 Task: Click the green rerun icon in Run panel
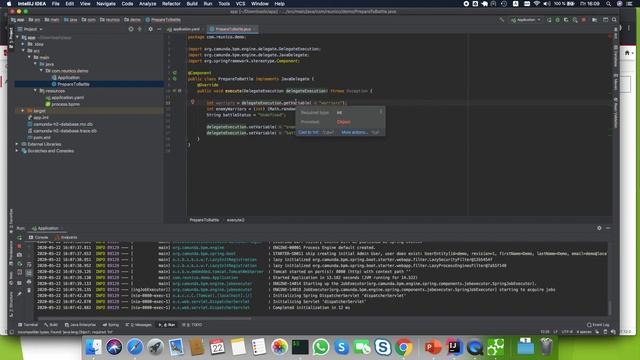coord(19,237)
